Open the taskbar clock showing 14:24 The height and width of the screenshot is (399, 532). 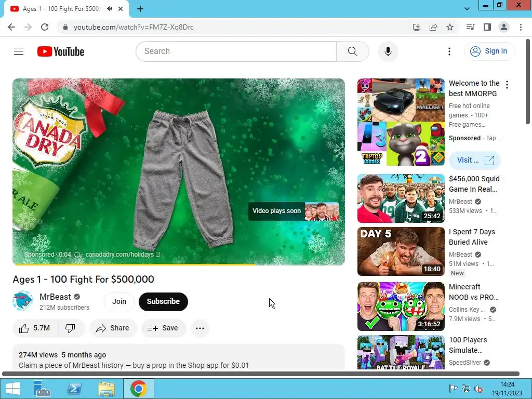pyautogui.click(x=507, y=389)
